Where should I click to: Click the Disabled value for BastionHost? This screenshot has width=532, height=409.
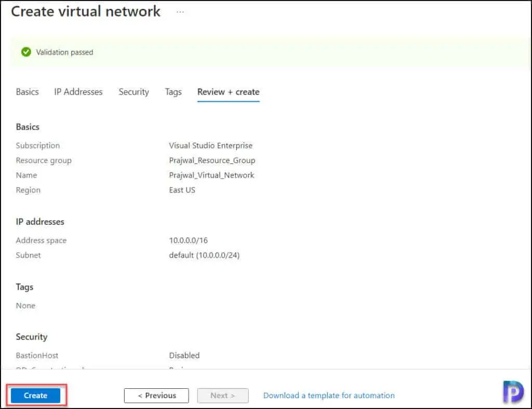click(x=184, y=356)
